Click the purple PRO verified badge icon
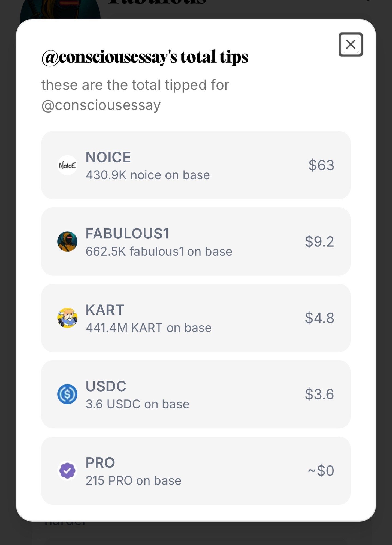The image size is (392, 545). tap(67, 470)
